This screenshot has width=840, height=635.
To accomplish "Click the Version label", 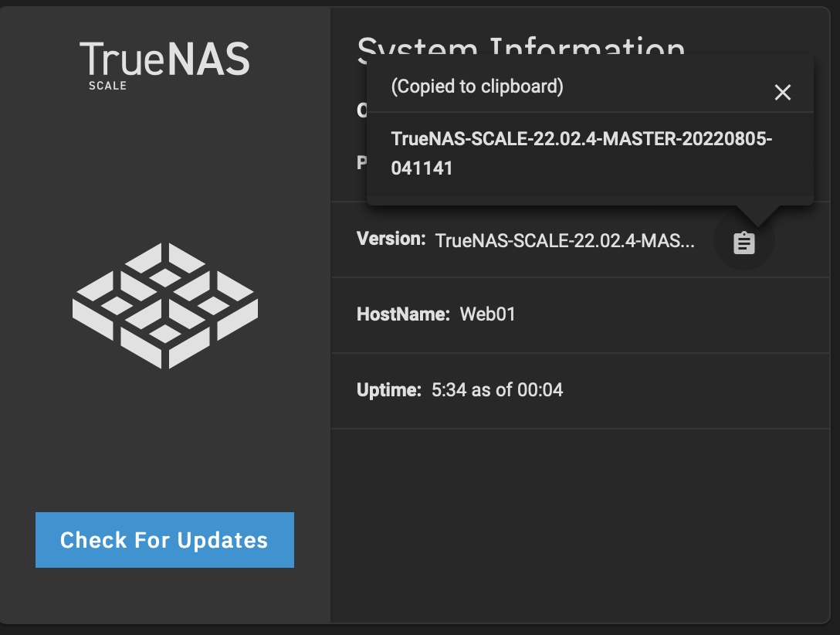I will pyautogui.click(x=391, y=239).
